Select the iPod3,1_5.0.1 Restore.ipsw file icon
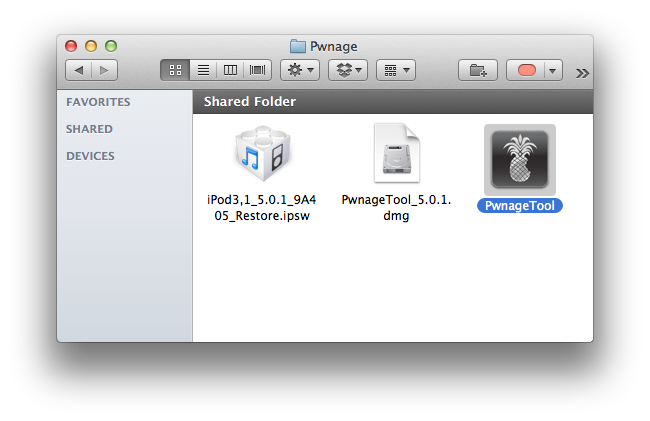 pyautogui.click(x=260, y=156)
